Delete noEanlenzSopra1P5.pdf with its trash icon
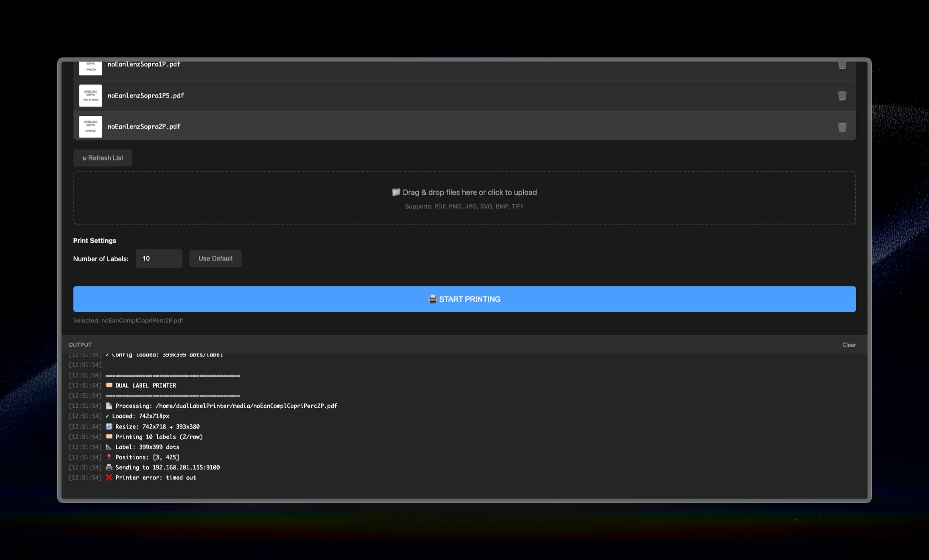Screen dimensions: 929x560 click(x=842, y=96)
